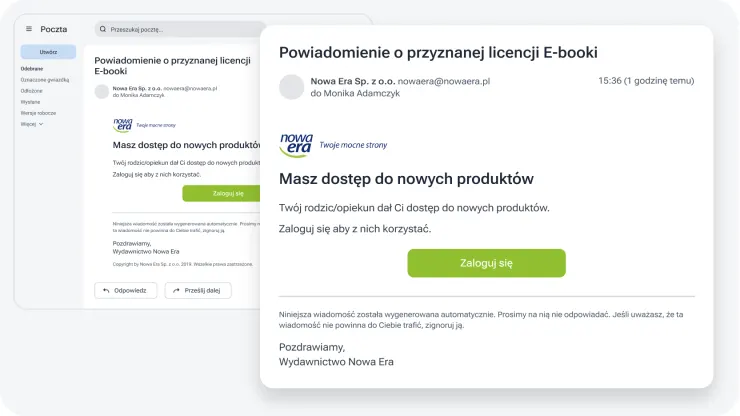Open the hamburger menu next to Poczta
This screenshot has width=740, height=416.
[x=28, y=29]
